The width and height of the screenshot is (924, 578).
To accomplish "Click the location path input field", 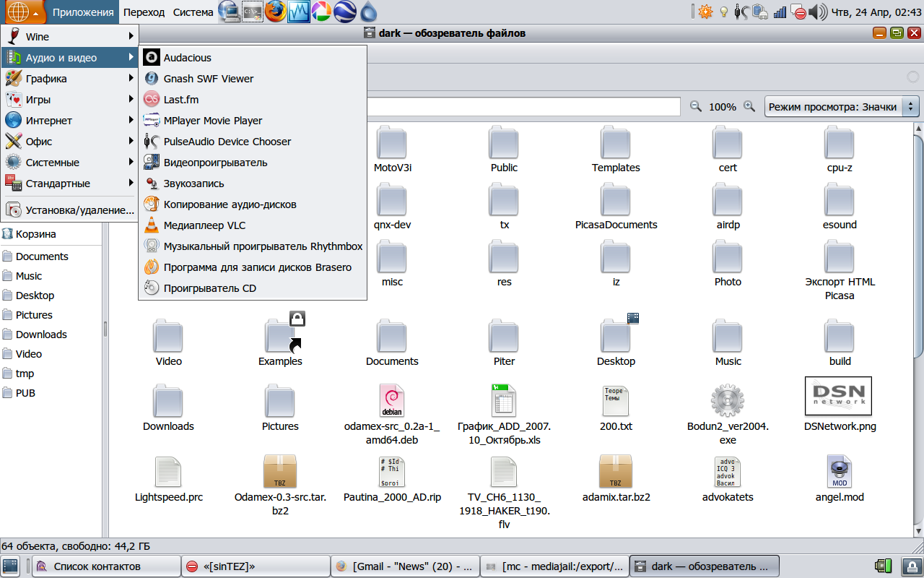I will tap(524, 106).
